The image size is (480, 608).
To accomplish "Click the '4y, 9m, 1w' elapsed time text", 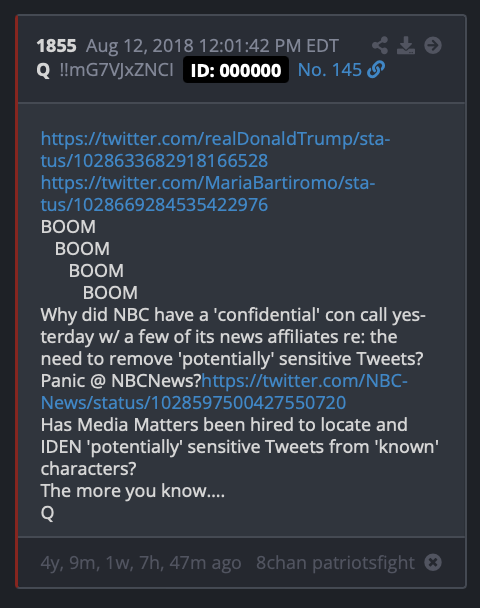I will [141, 563].
